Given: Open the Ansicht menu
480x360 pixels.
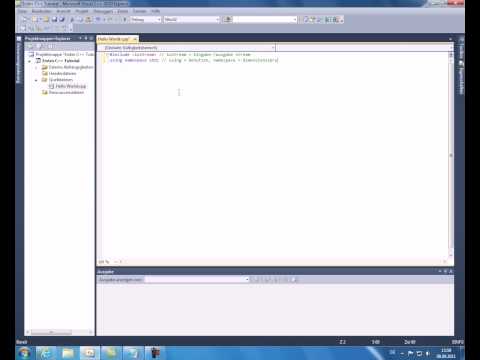Looking at the screenshot, I should (x=63, y=11).
